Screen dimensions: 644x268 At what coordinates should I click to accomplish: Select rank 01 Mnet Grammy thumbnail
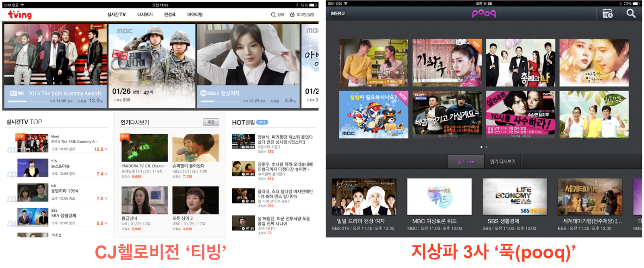tap(33, 143)
